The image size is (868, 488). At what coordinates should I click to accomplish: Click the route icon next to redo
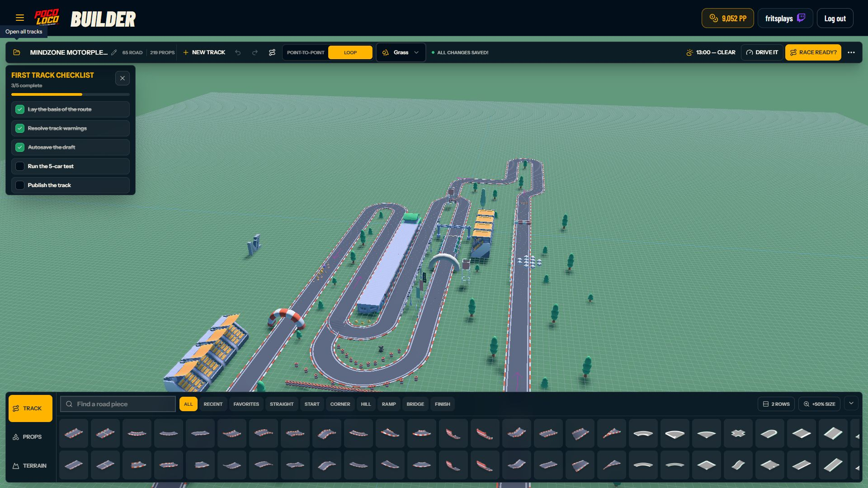[272, 52]
